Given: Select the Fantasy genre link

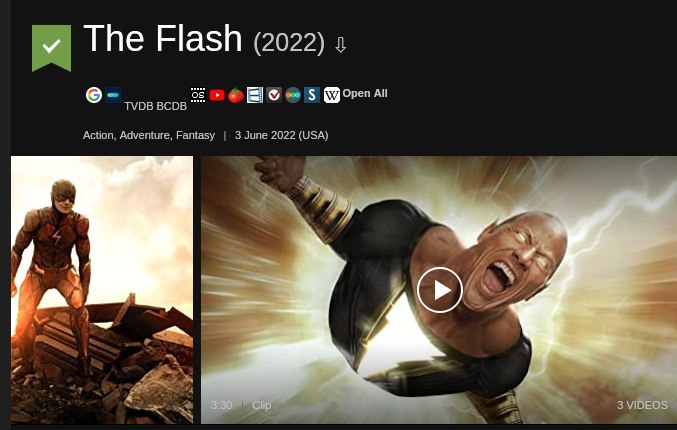Looking at the screenshot, I should tap(195, 136).
